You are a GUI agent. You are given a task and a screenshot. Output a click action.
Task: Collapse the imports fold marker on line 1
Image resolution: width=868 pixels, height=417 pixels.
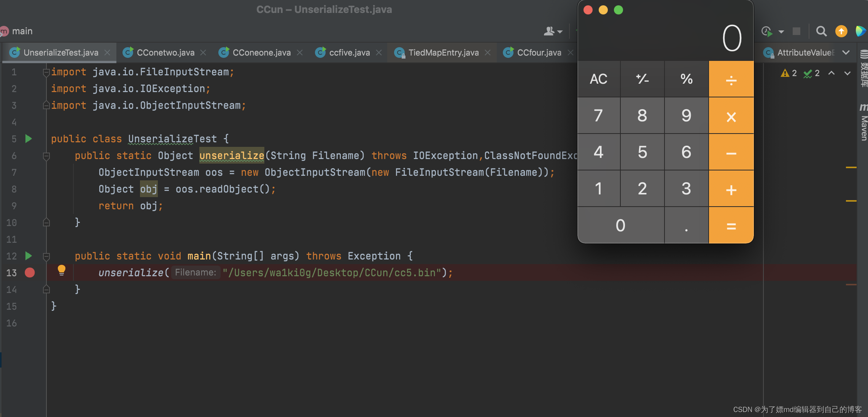46,72
